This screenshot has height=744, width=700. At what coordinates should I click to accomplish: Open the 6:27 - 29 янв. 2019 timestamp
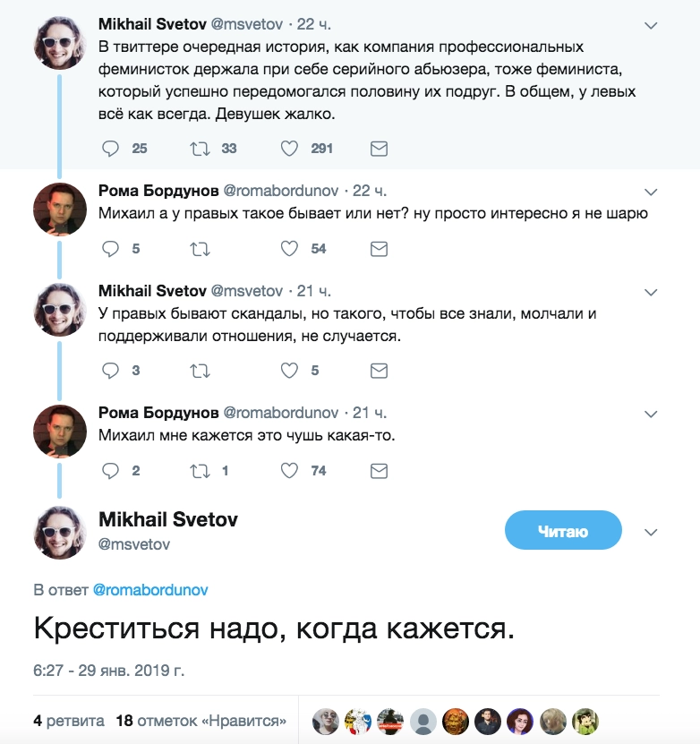click(x=108, y=670)
